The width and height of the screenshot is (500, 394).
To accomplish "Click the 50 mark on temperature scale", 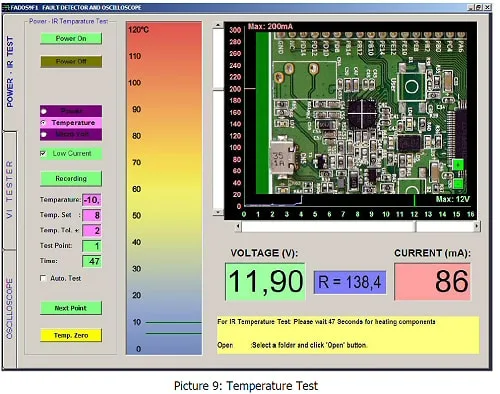I will click(137, 215).
